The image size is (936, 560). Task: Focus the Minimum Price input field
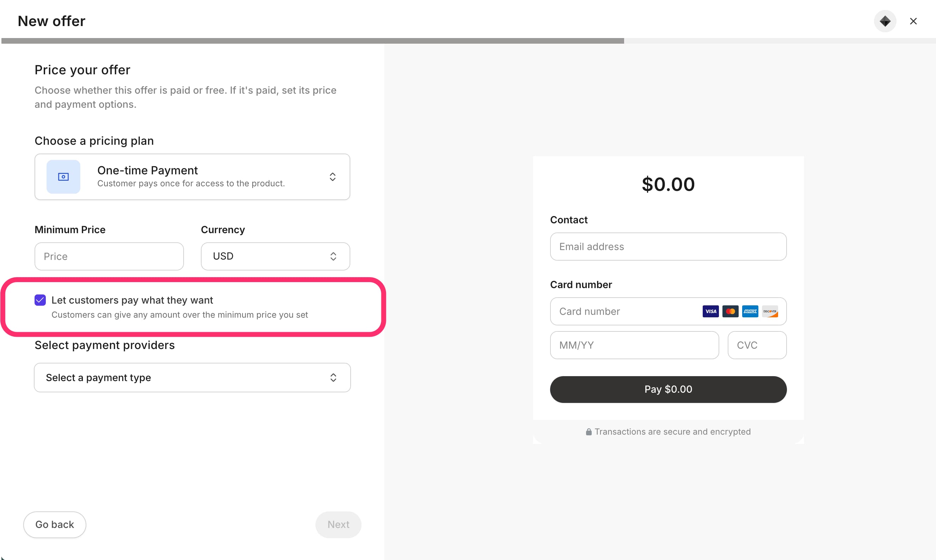pyautogui.click(x=109, y=256)
